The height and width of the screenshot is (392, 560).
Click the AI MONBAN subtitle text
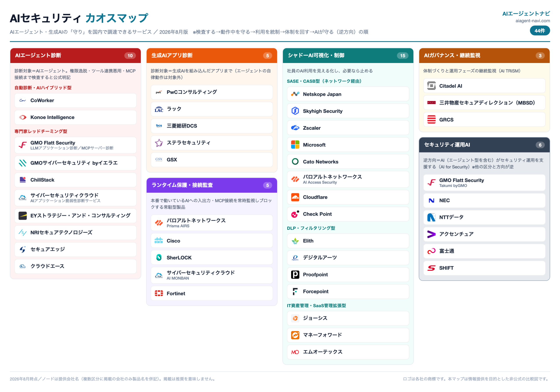tap(178, 278)
